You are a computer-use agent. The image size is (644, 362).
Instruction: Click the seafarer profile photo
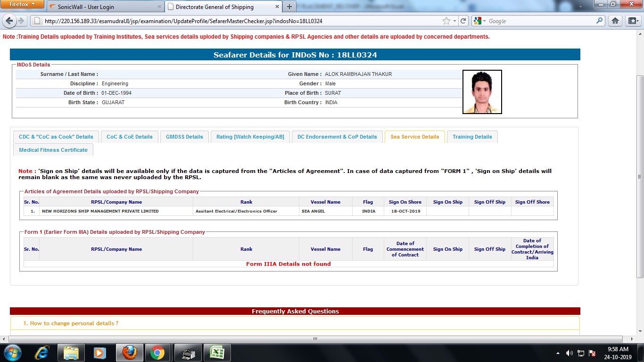pos(482,92)
